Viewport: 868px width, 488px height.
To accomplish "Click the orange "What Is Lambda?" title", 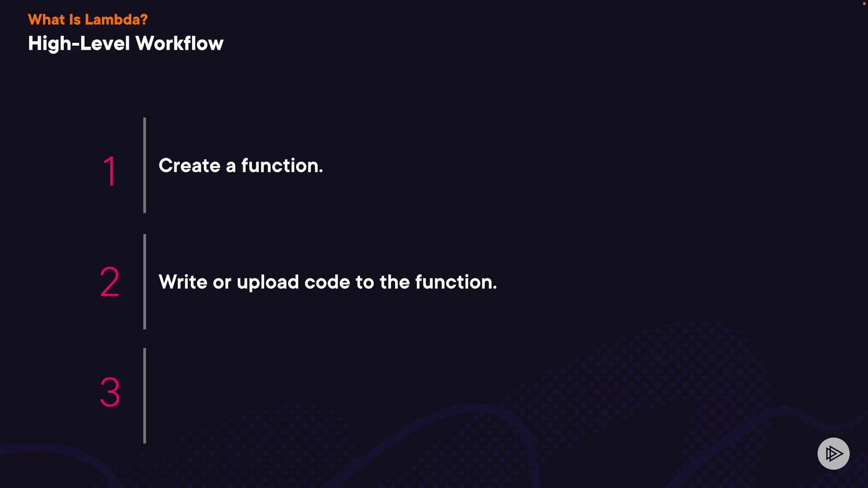I will click(x=88, y=19).
